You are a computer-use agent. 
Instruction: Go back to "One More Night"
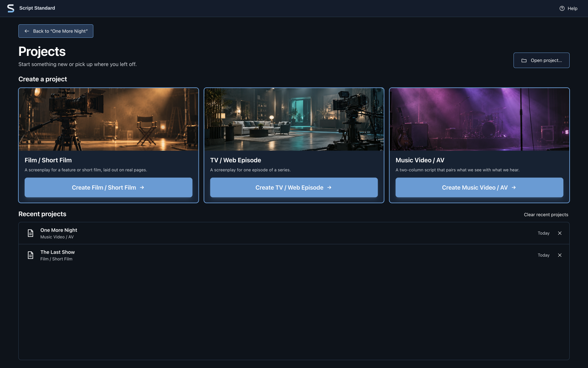point(56,31)
